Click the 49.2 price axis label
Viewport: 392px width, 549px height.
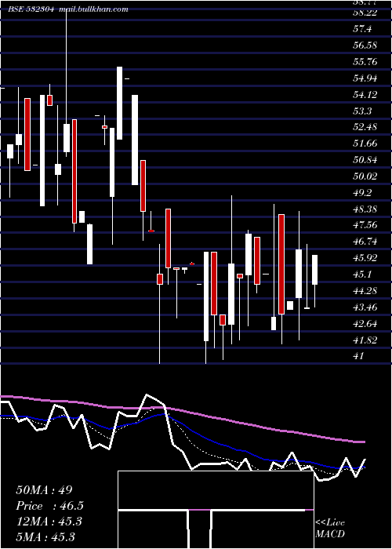click(362, 193)
